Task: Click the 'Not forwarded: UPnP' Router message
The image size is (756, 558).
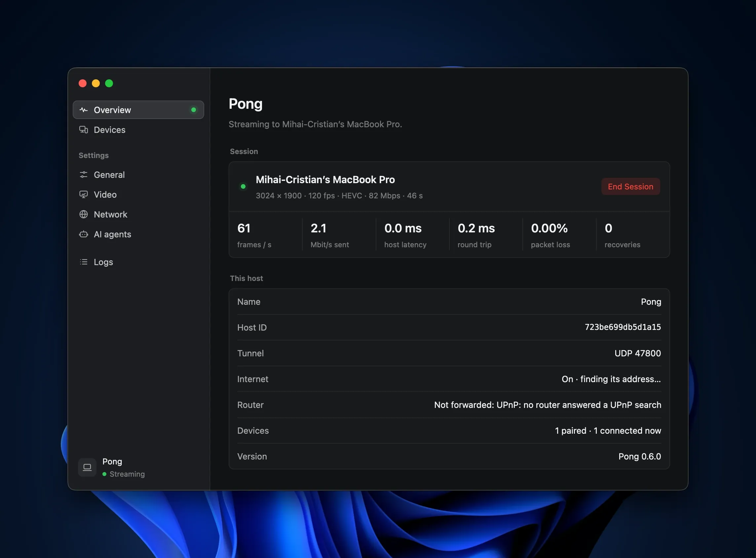Action: pos(547,405)
